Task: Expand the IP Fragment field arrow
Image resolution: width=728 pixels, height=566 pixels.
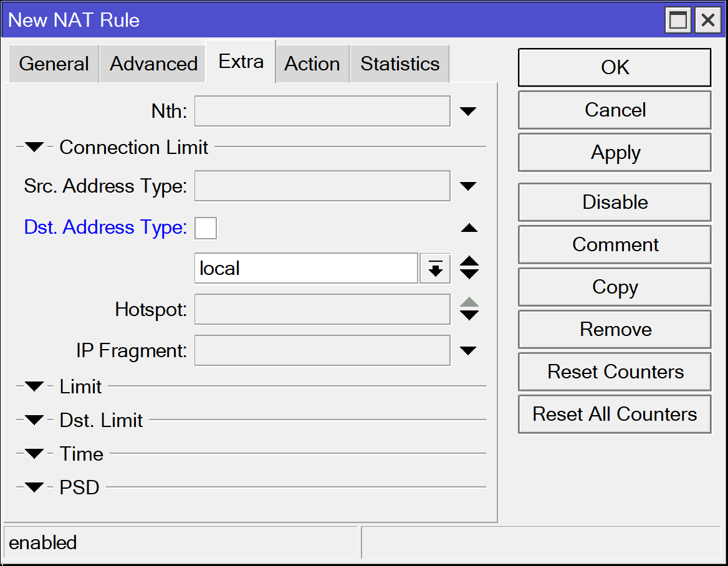Action: click(x=468, y=351)
